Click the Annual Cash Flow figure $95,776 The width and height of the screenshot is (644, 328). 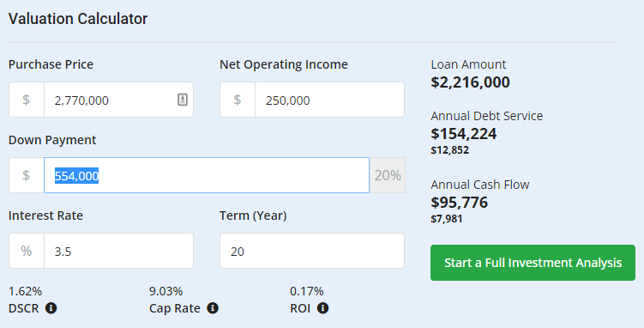tap(459, 203)
